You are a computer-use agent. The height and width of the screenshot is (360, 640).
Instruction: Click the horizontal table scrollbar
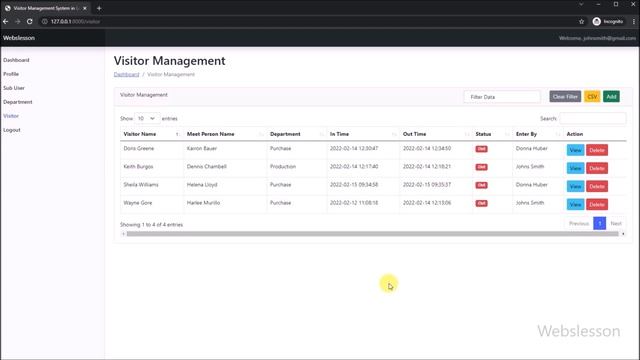tap(372, 234)
